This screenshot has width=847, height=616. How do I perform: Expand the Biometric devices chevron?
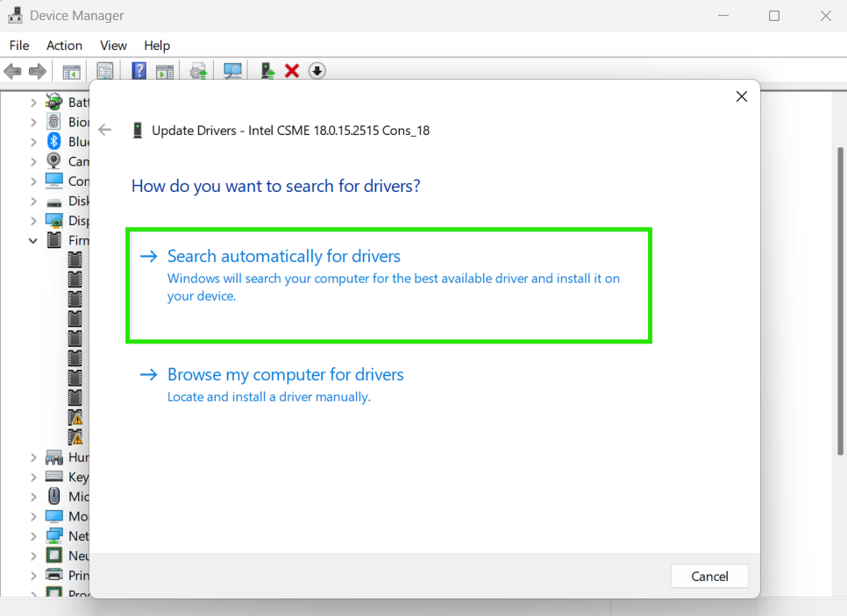pyautogui.click(x=33, y=122)
